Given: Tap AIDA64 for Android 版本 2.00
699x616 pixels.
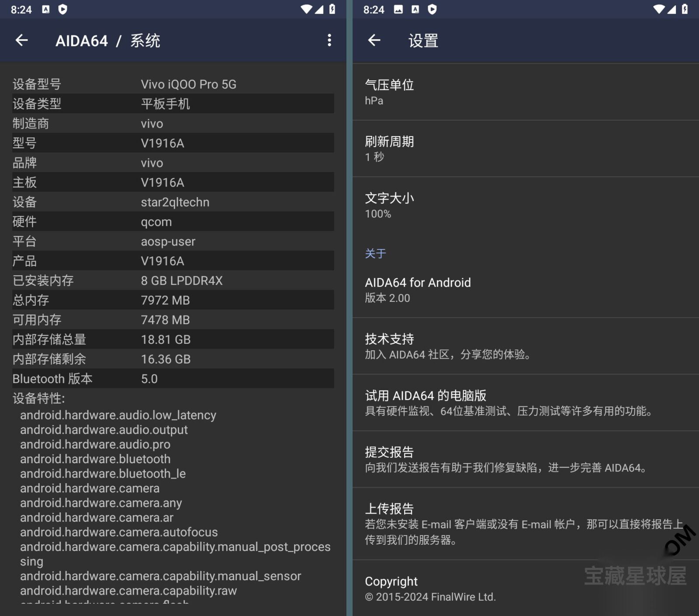Looking at the screenshot, I should click(526, 290).
